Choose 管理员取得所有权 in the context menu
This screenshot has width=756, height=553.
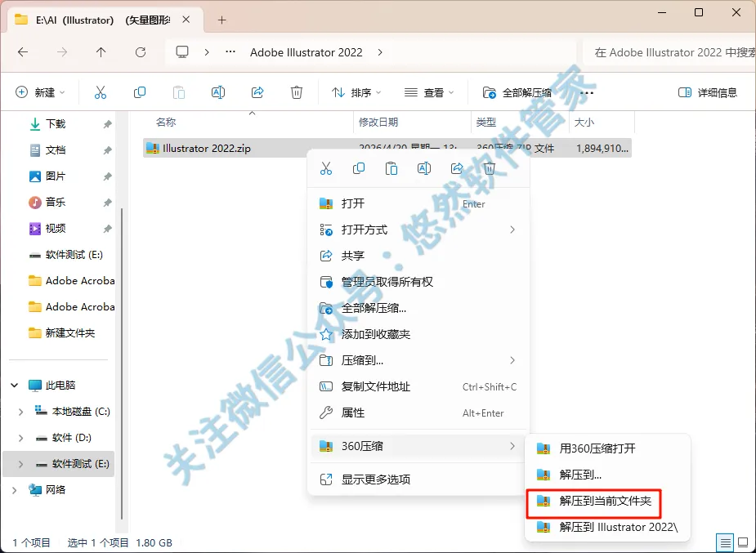click(418, 282)
